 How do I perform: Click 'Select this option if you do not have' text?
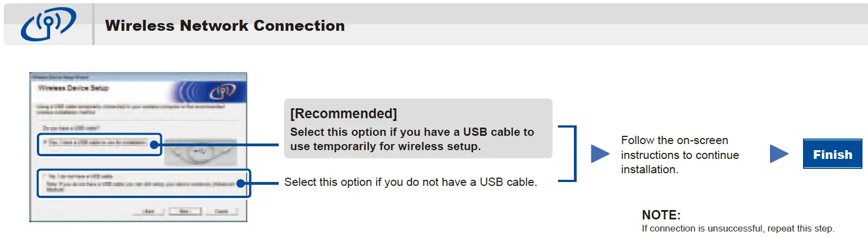tap(410, 182)
